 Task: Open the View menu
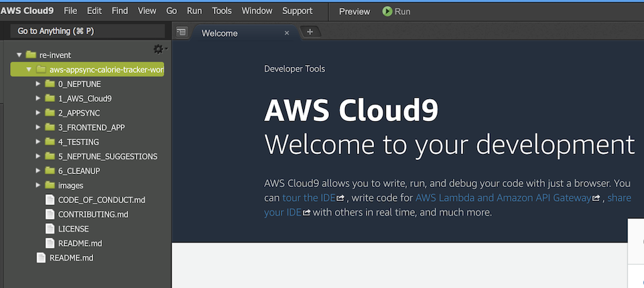[x=147, y=11]
